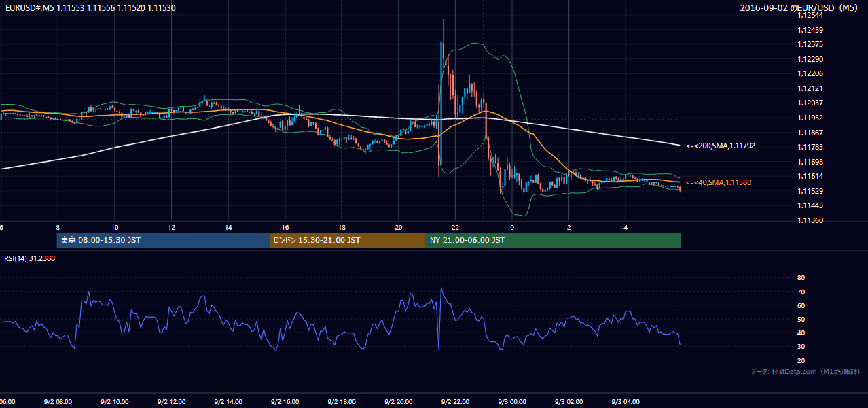
Task: Click the 9/2 14:00 time axis label
Action: click(228, 401)
